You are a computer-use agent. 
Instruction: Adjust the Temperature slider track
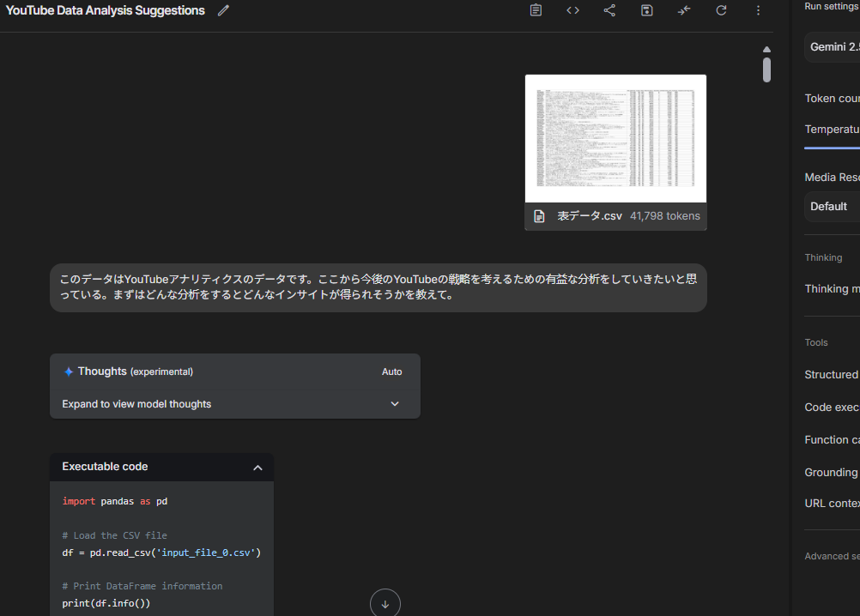832,148
